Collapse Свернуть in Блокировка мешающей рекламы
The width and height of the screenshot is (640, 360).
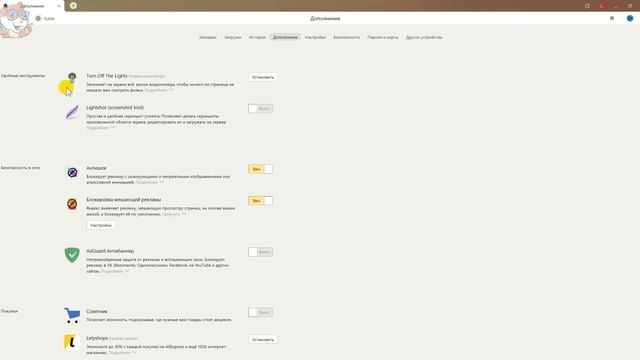pos(174,214)
